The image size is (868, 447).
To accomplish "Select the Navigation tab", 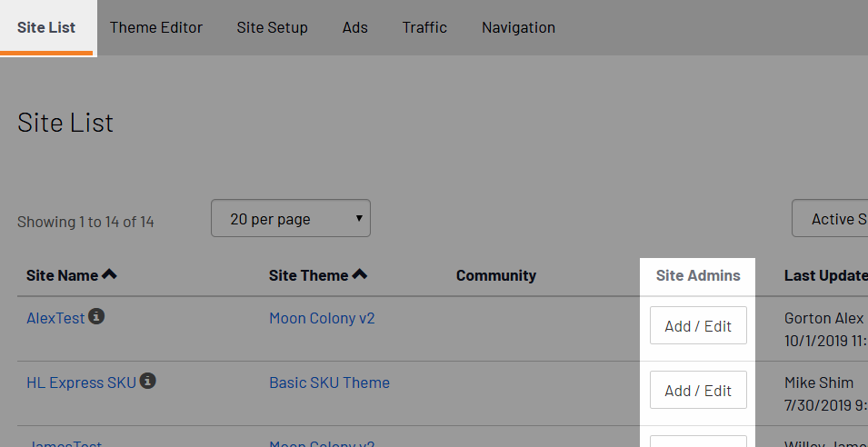I will click(x=518, y=27).
